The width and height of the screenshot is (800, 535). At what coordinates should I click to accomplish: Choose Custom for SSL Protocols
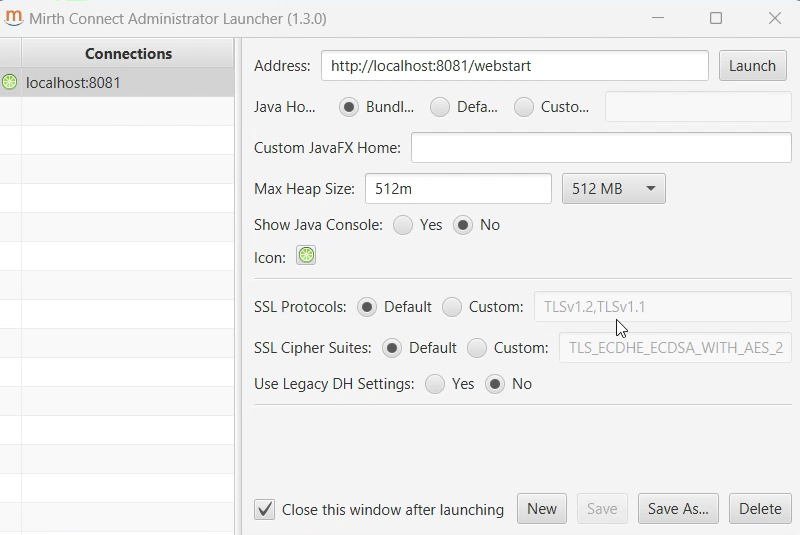pos(452,307)
